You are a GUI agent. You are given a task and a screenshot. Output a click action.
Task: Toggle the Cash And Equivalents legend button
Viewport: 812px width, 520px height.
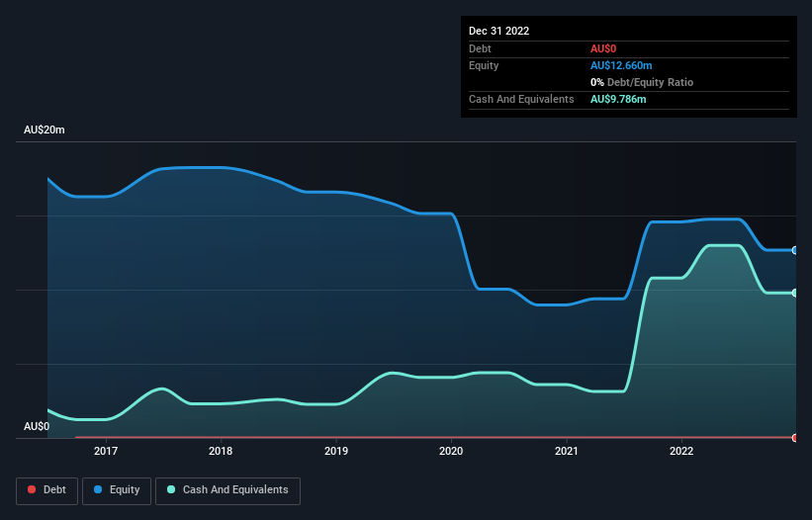[227, 490]
